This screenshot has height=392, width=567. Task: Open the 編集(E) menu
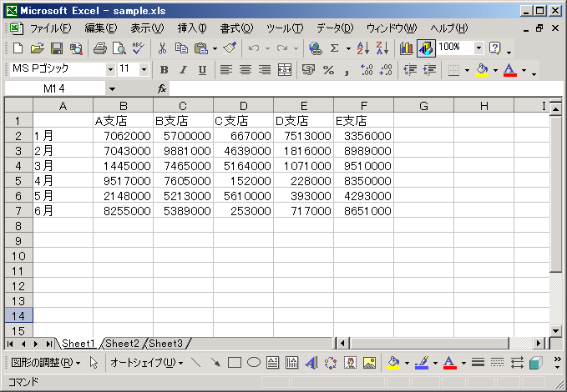101,28
